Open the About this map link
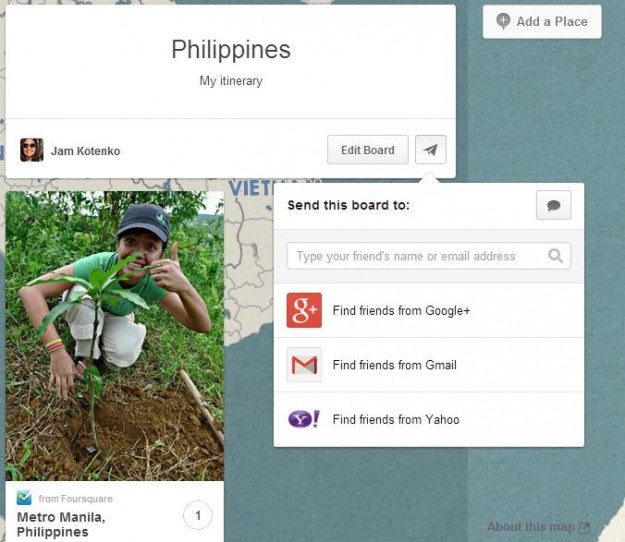 tap(539, 527)
